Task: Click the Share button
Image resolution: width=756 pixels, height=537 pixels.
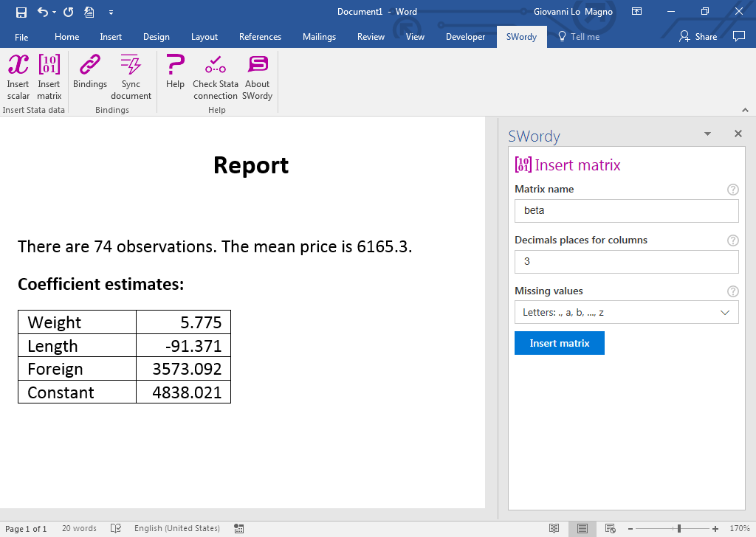Action: click(698, 36)
